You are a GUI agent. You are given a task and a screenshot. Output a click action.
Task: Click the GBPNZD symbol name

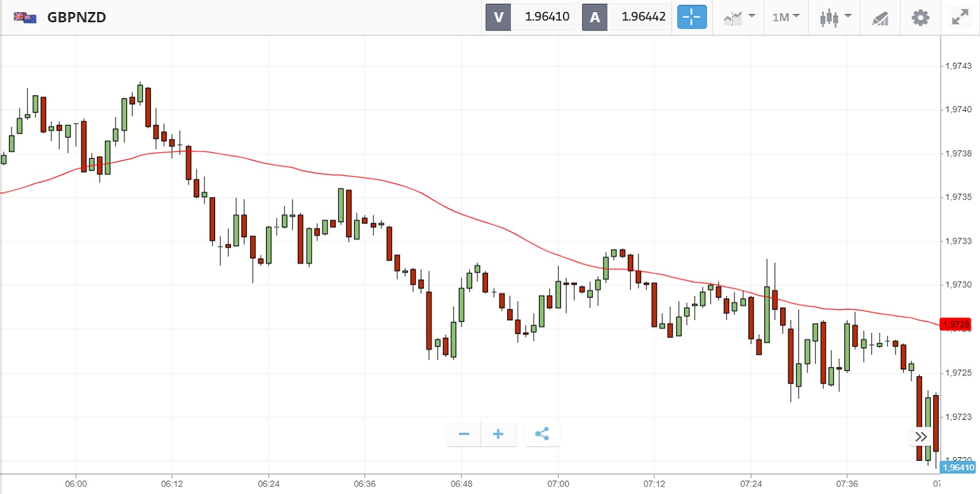tap(76, 17)
